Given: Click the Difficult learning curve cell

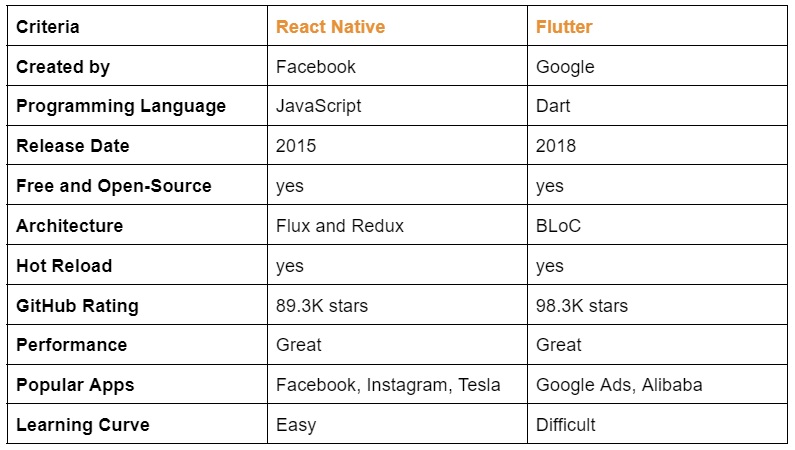Looking at the screenshot, I should coord(657,424).
